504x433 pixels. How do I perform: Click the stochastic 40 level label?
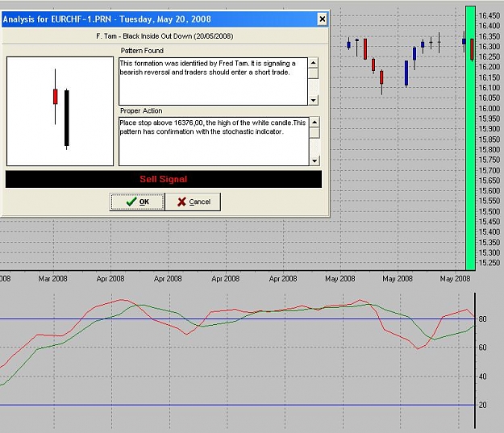coord(482,377)
